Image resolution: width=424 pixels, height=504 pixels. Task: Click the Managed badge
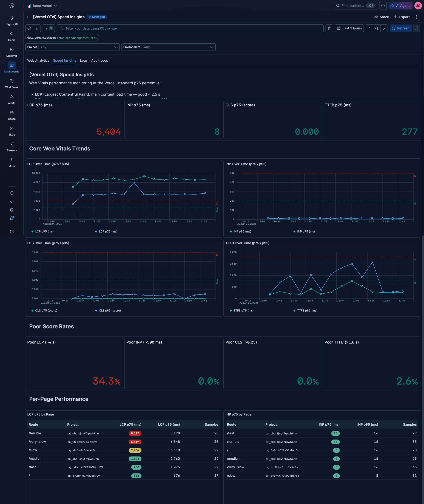[x=97, y=17]
